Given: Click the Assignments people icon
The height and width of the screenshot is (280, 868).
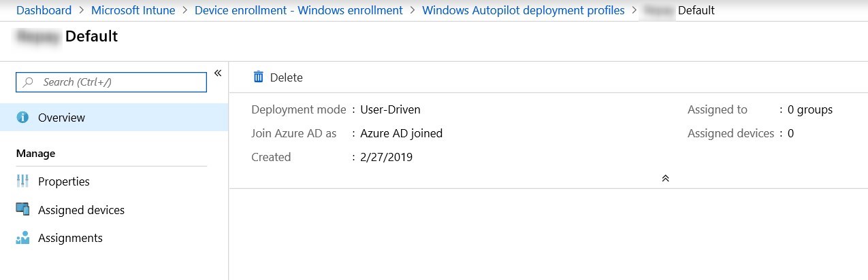Looking at the screenshot, I should (x=22, y=238).
